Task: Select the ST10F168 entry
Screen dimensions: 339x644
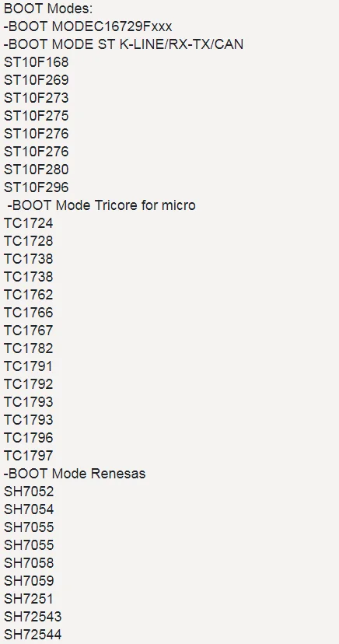Action: tap(36, 62)
